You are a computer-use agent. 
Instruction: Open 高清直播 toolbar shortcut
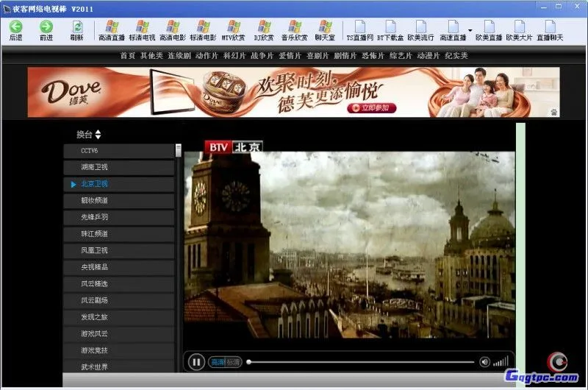pos(112,30)
